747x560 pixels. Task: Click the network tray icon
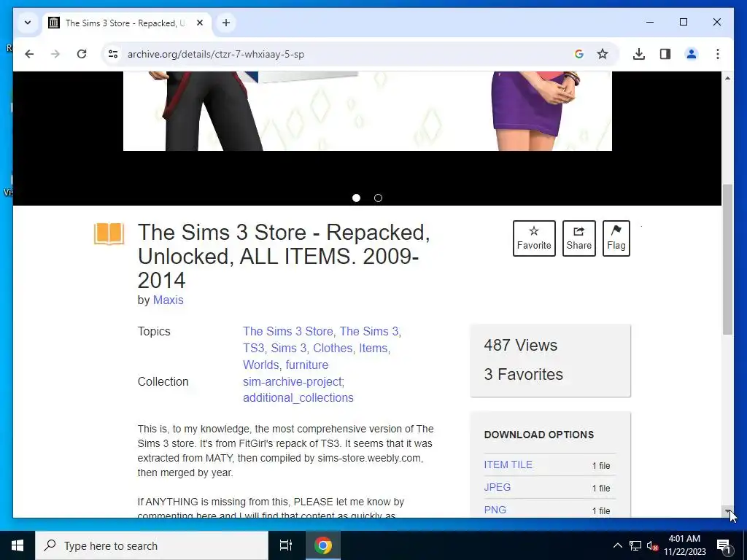tap(635, 545)
